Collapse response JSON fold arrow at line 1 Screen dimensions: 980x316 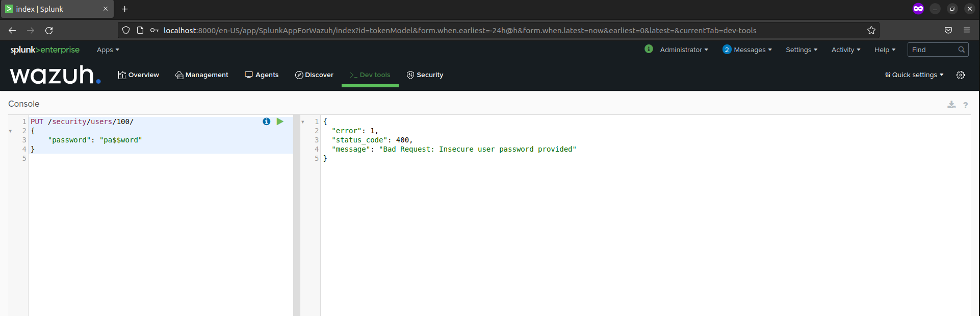pyautogui.click(x=303, y=122)
